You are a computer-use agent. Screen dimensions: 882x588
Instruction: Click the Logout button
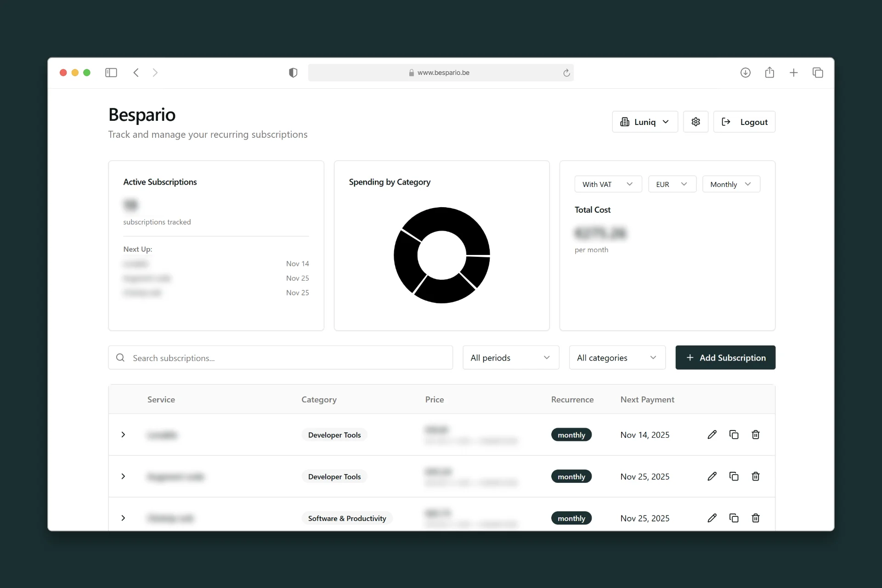pyautogui.click(x=744, y=122)
